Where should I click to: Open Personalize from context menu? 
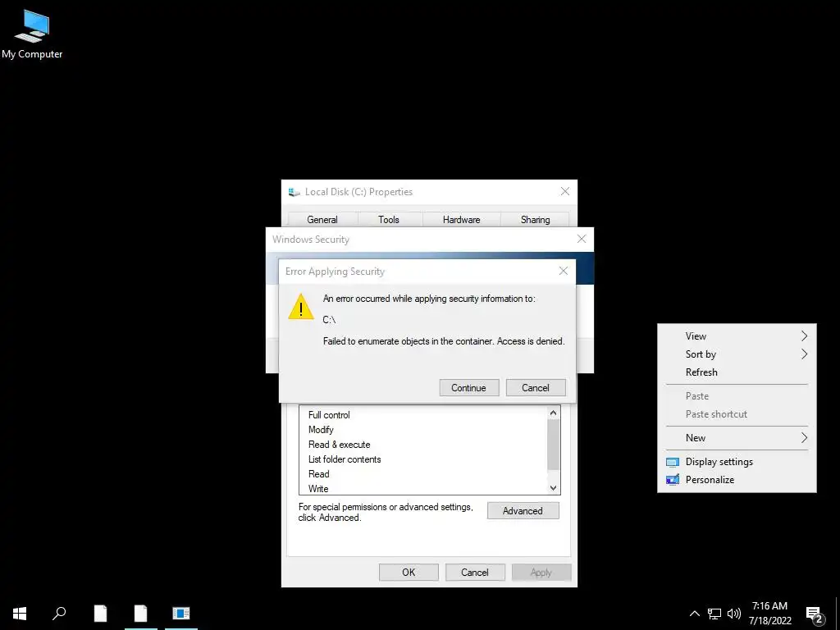click(x=737, y=479)
